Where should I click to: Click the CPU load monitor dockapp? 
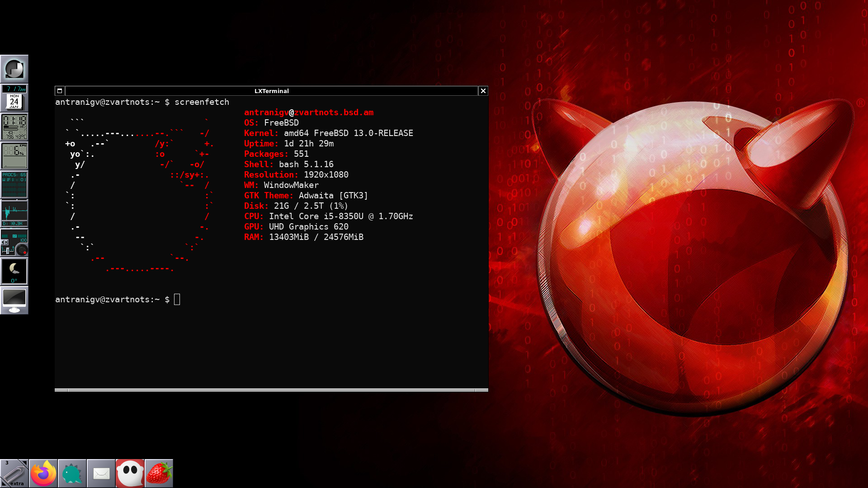(x=14, y=156)
